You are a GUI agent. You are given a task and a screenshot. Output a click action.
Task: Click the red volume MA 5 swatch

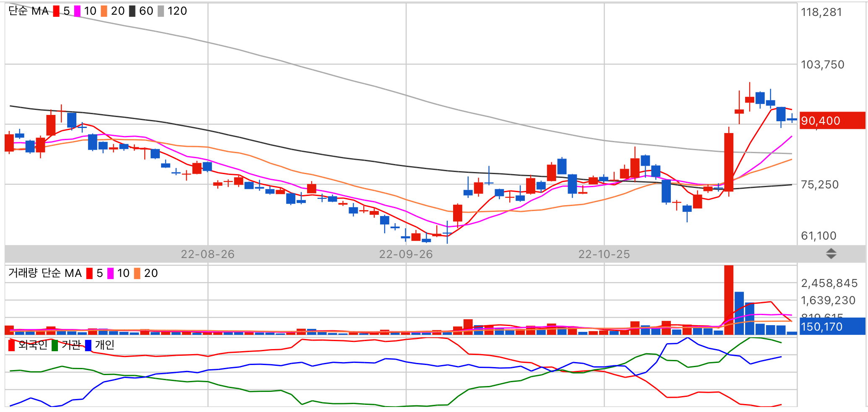click(89, 273)
